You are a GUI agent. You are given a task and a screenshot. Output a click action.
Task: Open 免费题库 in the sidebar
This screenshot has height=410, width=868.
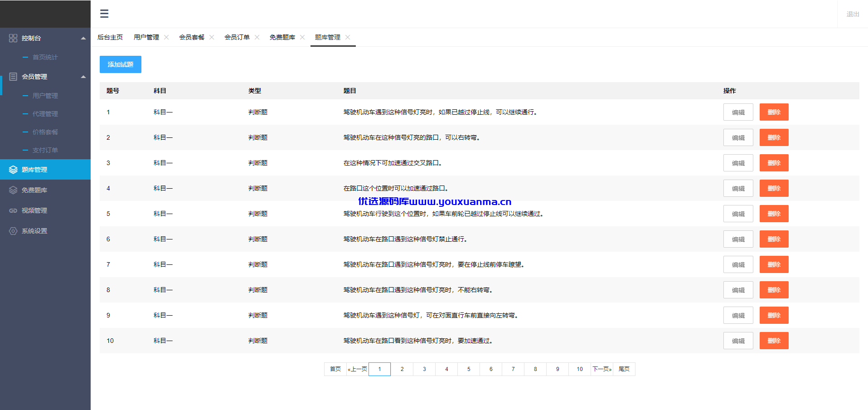pos(45,190)
